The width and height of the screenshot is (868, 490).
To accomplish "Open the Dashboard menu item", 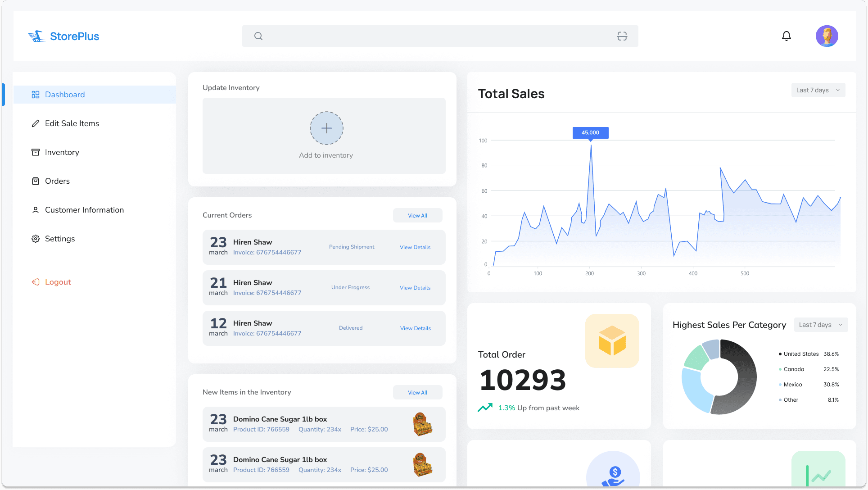I will coord(65,95).
